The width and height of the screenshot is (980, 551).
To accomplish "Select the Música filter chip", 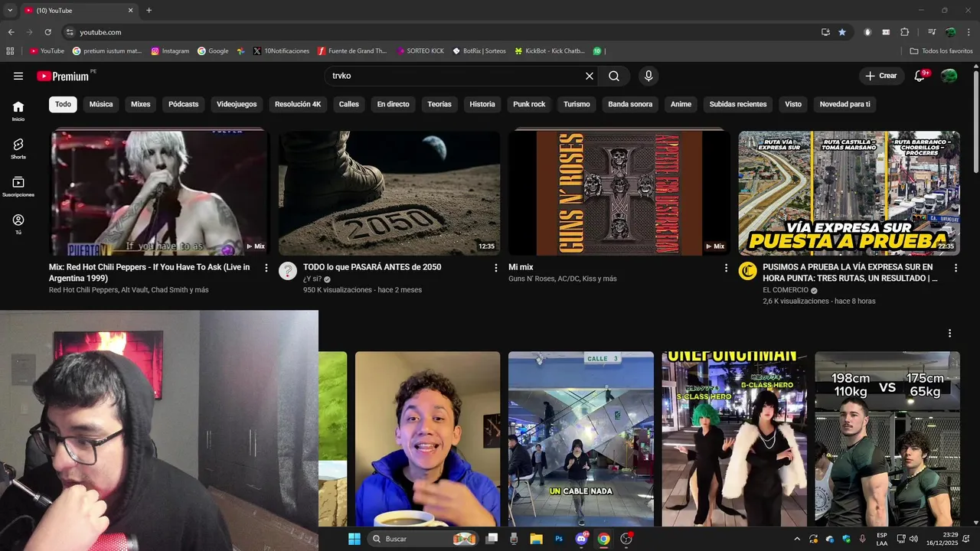I will click(x=101, y=104).
